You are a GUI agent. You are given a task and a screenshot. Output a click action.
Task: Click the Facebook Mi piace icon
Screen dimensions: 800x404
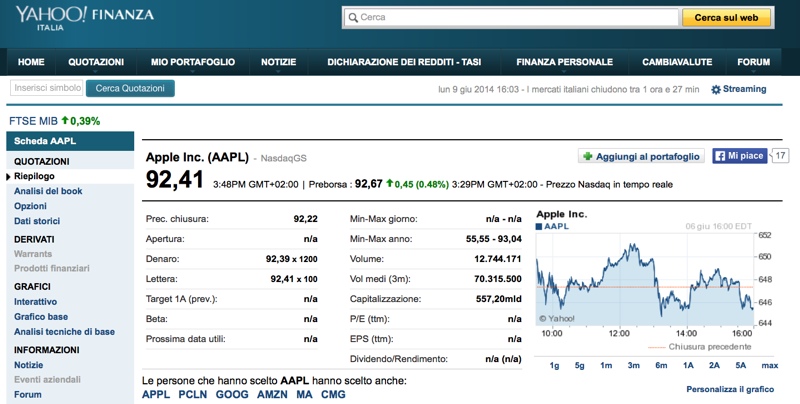pyautogui.click(x=719, y=156)
